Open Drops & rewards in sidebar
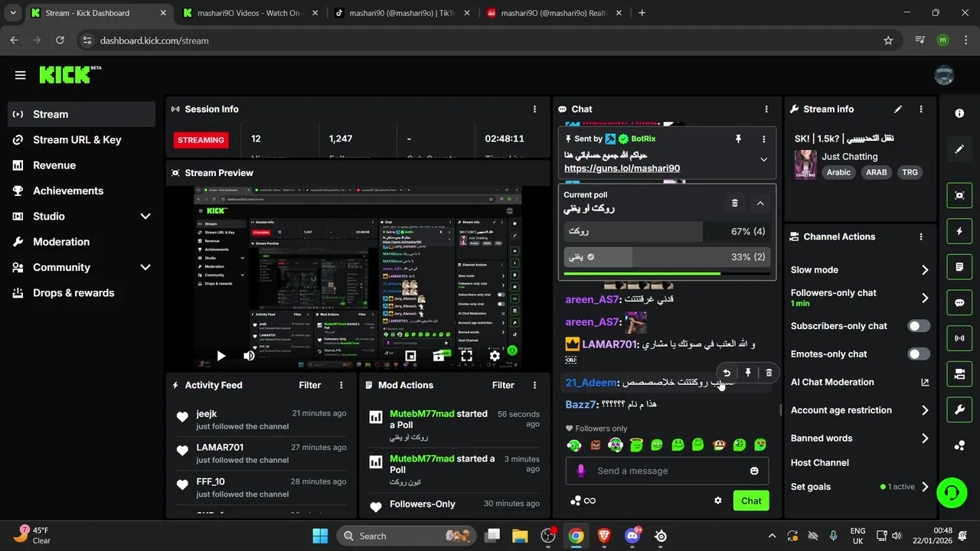This screenshot has width=980, height=551. click(81, 293)
